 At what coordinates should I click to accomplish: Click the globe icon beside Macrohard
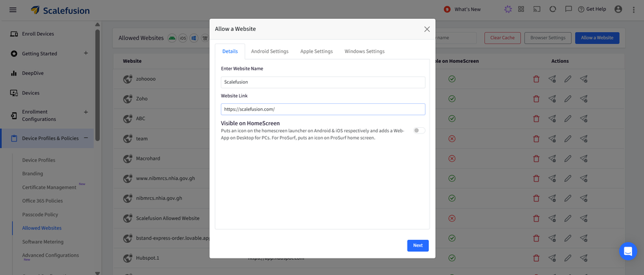(x=127, y=158)
